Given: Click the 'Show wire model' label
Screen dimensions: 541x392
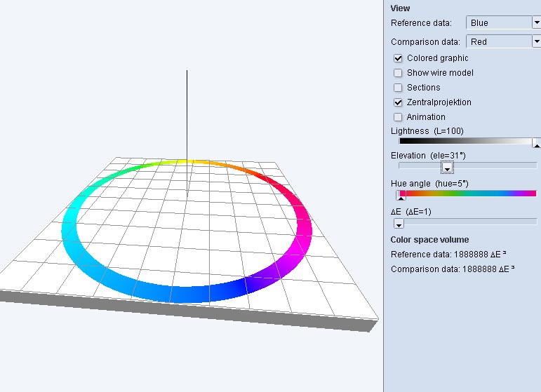Looking at the screenshot, I should (x=440, y=73).
